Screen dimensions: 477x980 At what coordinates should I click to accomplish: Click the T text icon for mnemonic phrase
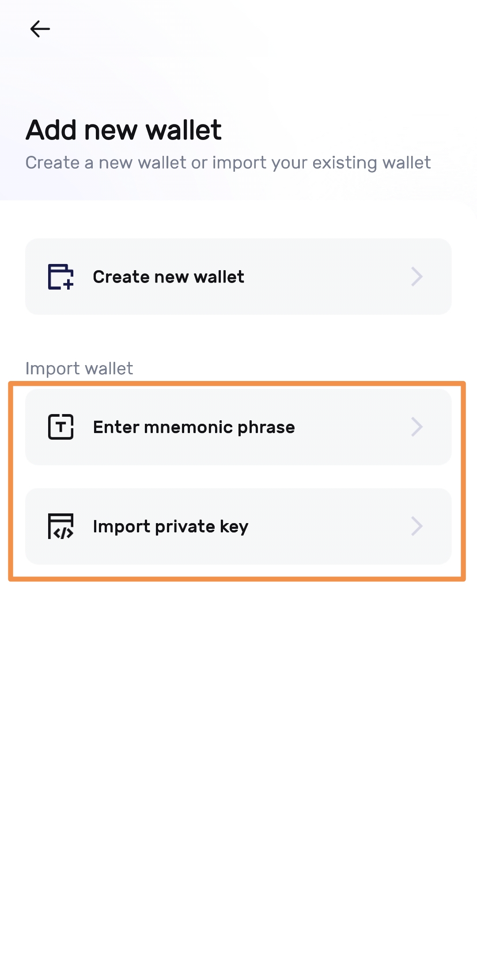(61, 427)
